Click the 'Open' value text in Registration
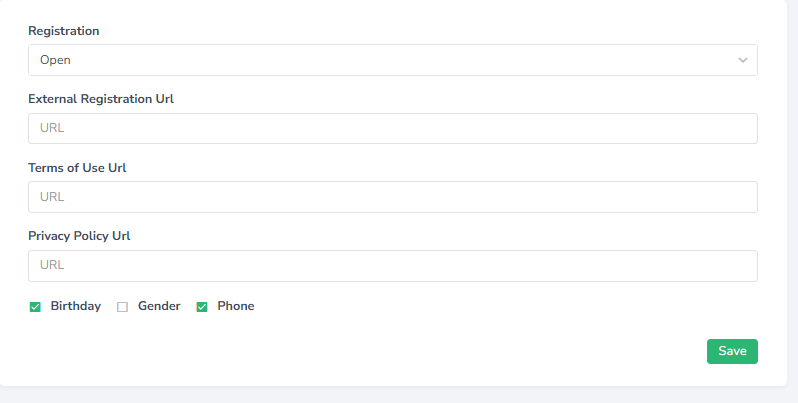This screenshot has width=798, height=403. 55,60
